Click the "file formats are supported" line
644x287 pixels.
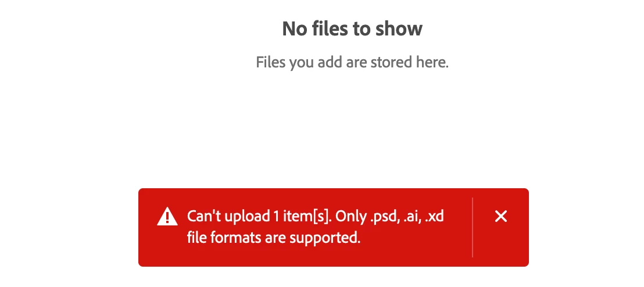click(274, 238)
